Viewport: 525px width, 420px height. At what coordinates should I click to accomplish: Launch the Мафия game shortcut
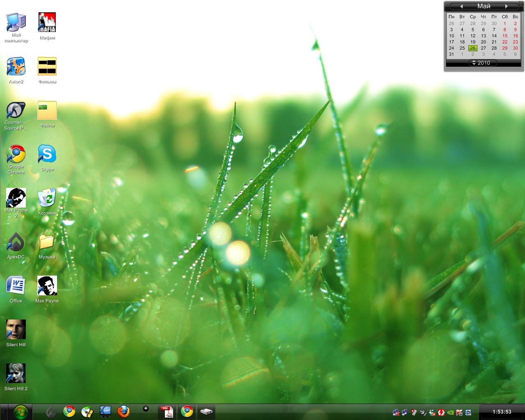pyautogui.click(x=47, y=23)
